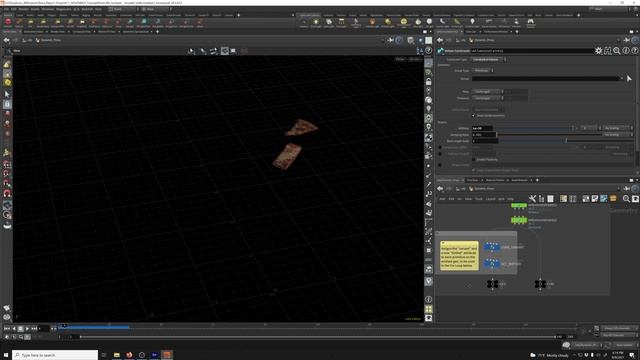Click the wrench icon in the network editor toolbar
Screen dimensions: 640x360
click(532, 199)
